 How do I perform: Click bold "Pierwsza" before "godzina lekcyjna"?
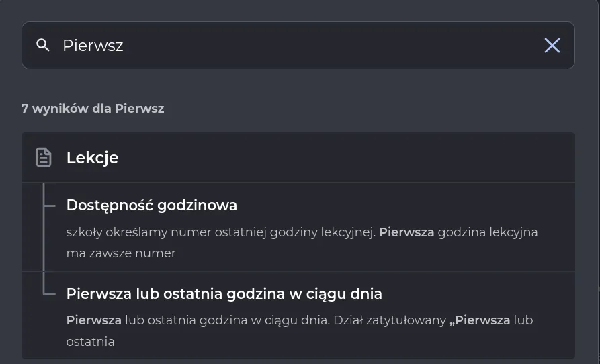pyautogui.click(x=406, y=232)
